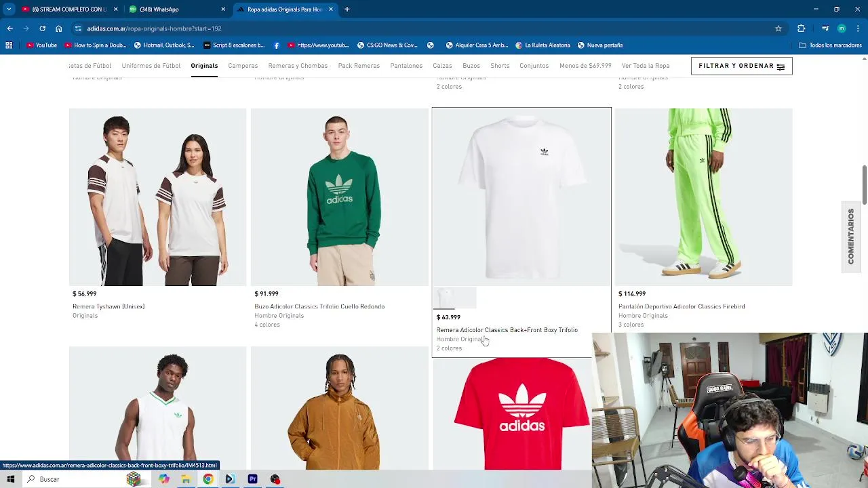Select the 'Buzos' category
This screenshot has width=868, height=488.
point(471,66)
